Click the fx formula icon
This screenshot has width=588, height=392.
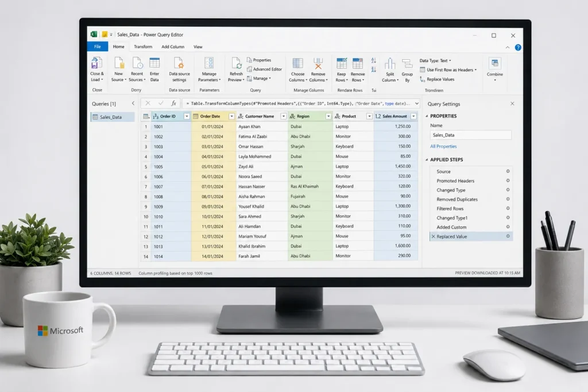[173, 103]
